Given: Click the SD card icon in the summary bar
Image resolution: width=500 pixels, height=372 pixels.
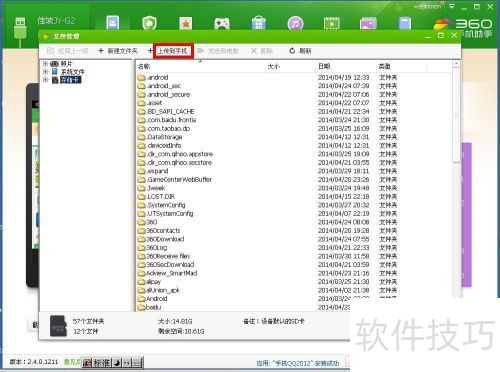Looking at the screenshot, I should [58, 326].
